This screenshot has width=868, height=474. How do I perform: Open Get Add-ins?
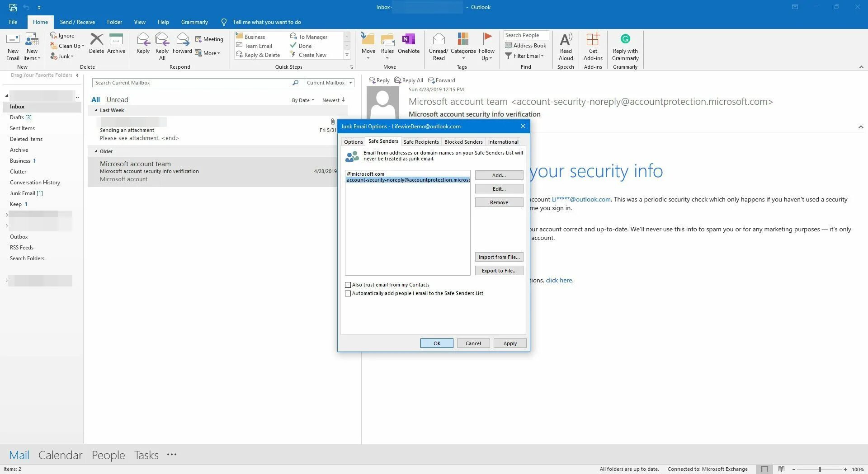click(593, 47)
